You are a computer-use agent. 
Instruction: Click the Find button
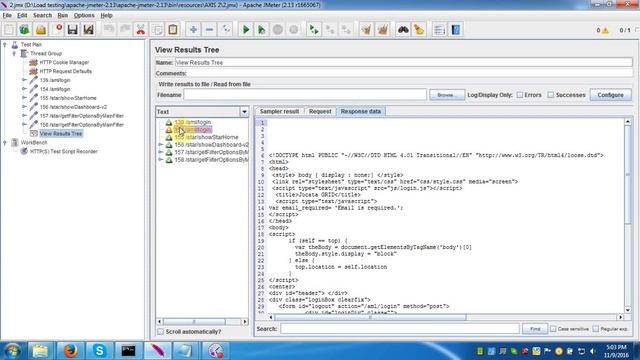(535, 329)
